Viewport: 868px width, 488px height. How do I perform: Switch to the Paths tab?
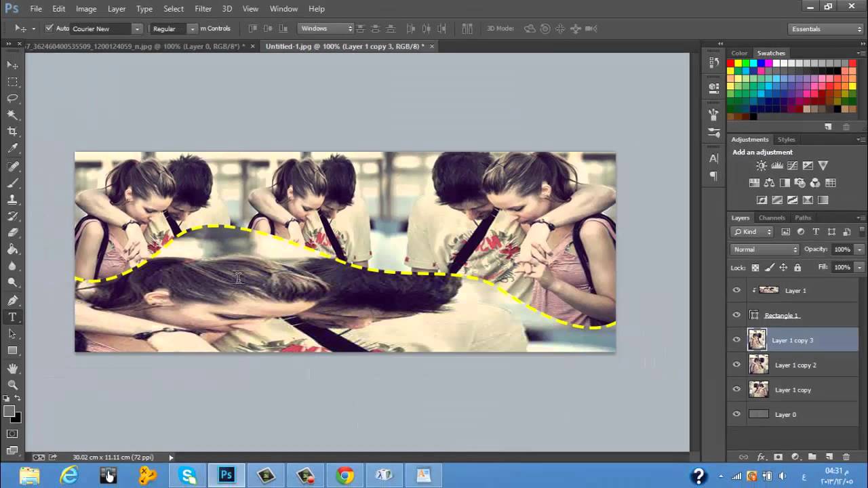[x=803, y=218]
